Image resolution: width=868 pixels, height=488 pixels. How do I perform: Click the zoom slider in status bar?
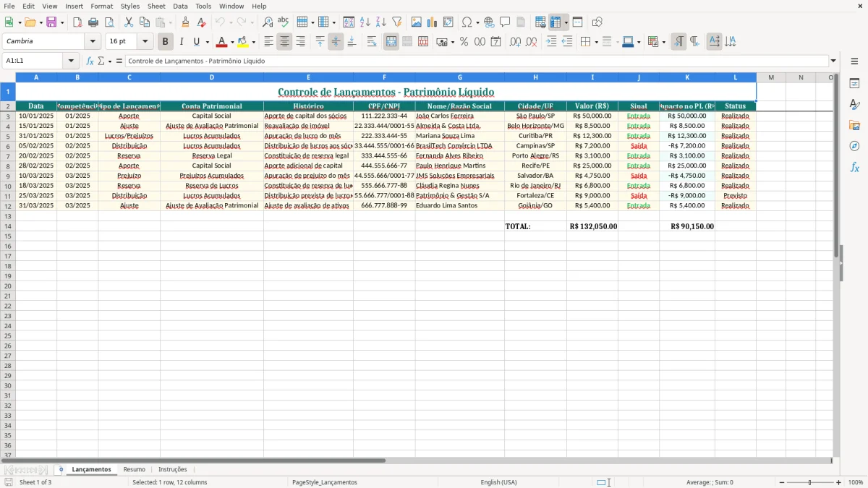(x=810, y=482)
